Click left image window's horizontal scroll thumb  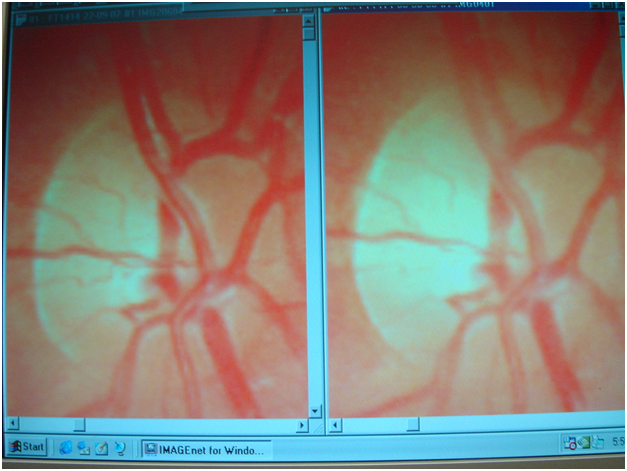point(77,424)
